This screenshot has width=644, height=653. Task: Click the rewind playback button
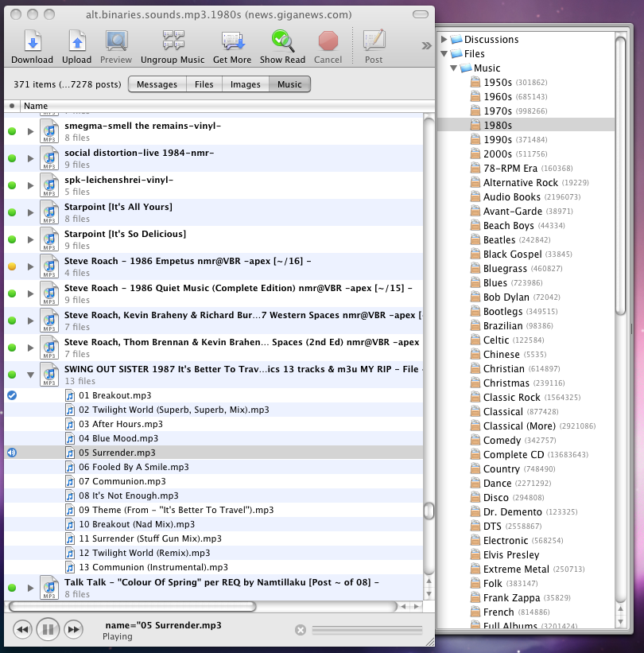(23, 629)
